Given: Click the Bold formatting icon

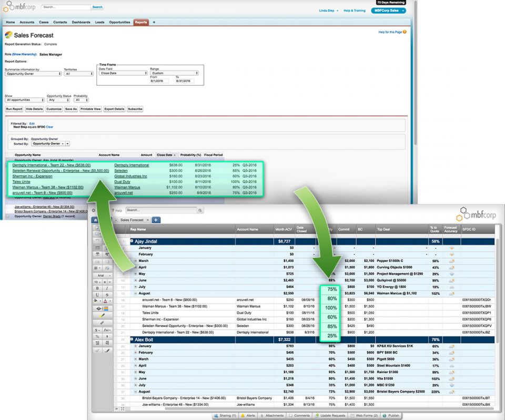Looking at the screenshot, I should click(98, 288).
